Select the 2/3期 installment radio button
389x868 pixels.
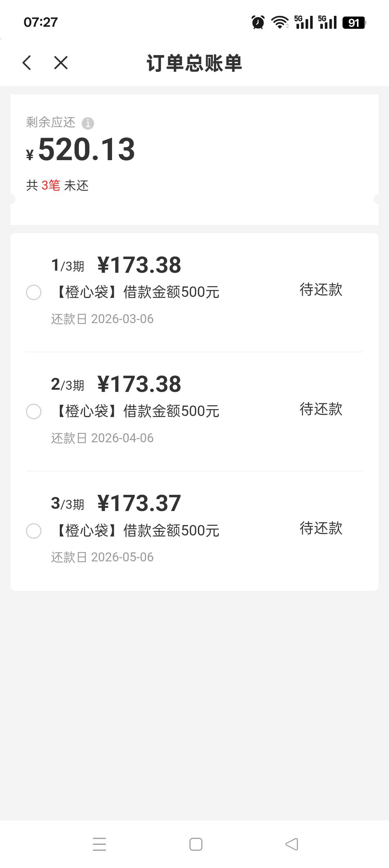pos(34,411)
